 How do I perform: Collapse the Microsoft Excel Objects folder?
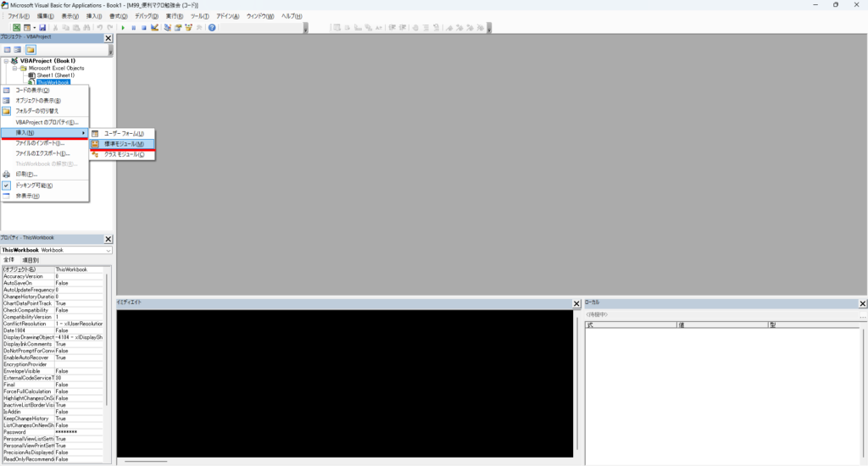tap(14, 68)
